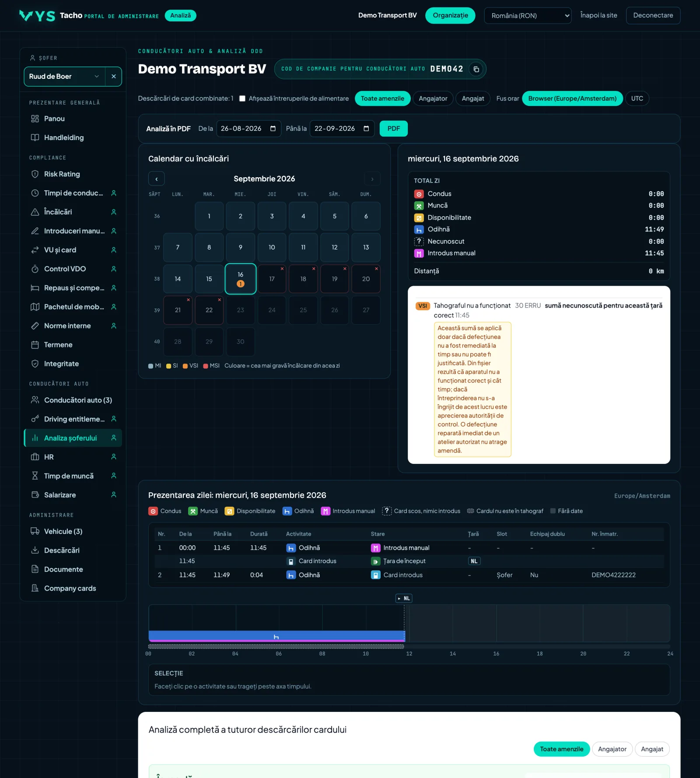Select September 22 in violations calendar
700x778 pixels.
click(x=209, y=310)
